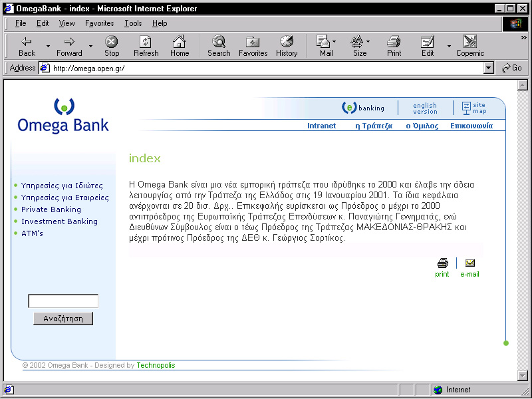The width and height of the screenshot is (532, 399).
Task: Refresh the current page
Action: click(146, 46)
